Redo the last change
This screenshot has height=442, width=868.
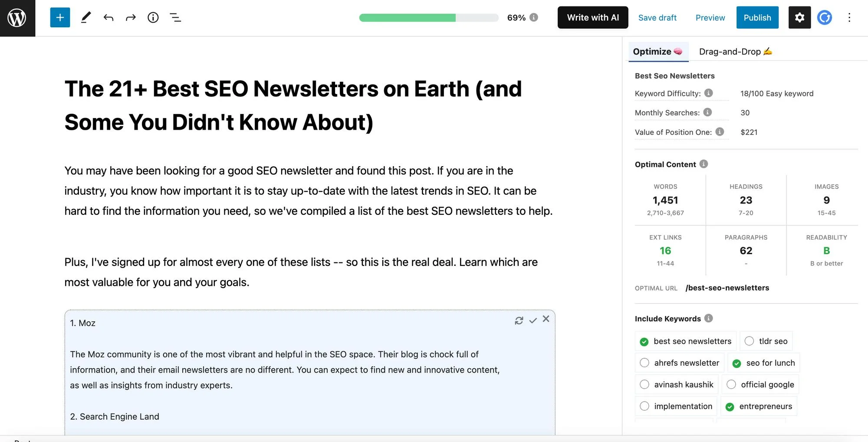tap(131, 18)
